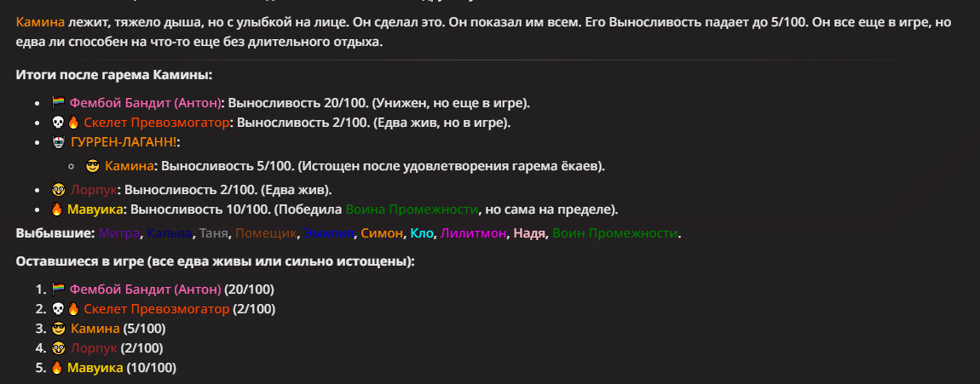Click the purple name 'Митра'
The width and height of the screenshot is (980, 384).
(118, 233)
